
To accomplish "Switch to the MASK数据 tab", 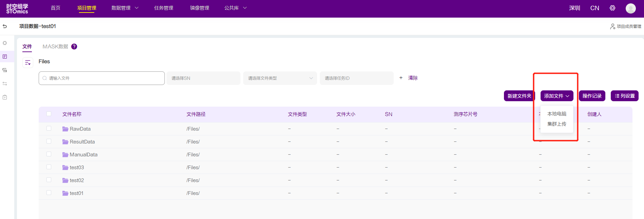I will (x=55, y=47).
